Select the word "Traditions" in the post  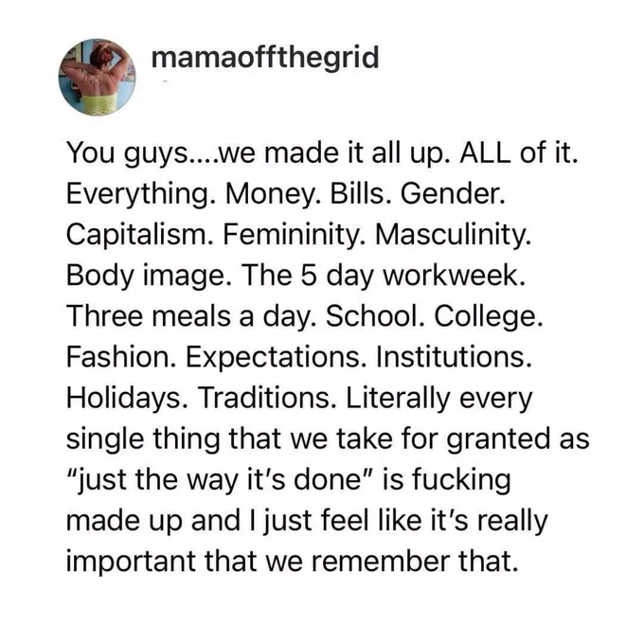coord(265,398)
